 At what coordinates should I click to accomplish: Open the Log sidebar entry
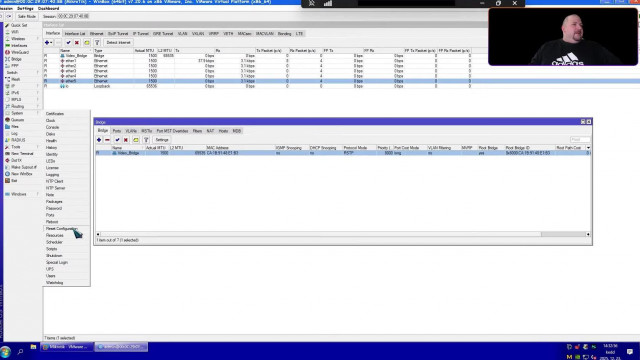click(14, 133)
